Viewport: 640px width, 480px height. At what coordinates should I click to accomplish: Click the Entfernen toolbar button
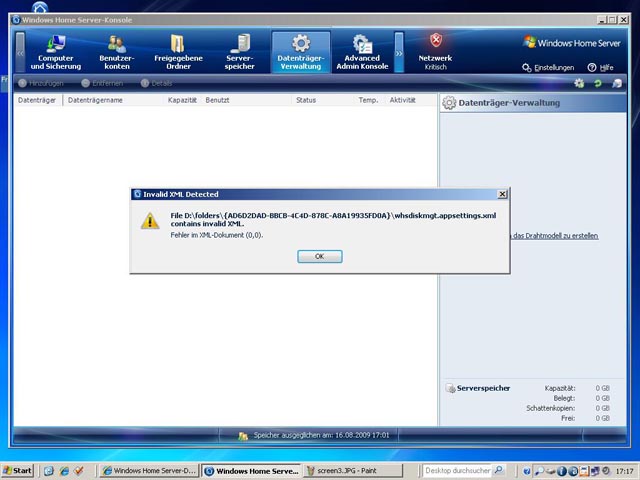click(102, 83)
